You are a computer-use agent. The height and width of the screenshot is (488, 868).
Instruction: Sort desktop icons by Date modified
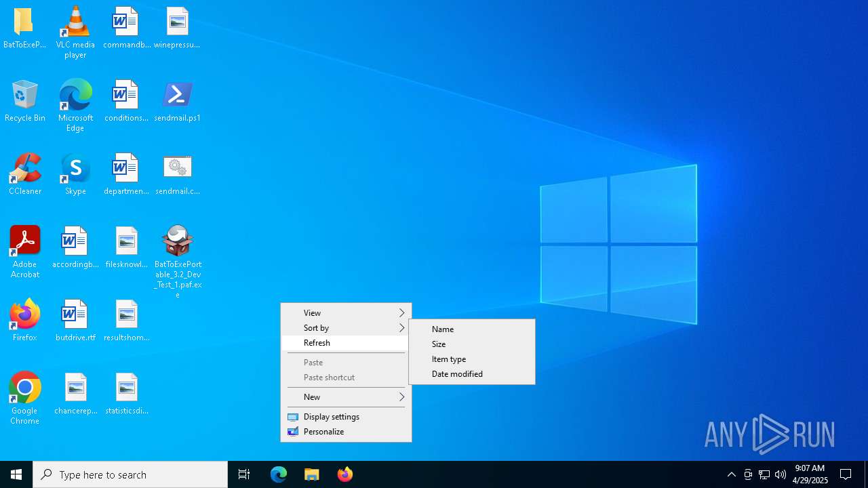(472, 373)
